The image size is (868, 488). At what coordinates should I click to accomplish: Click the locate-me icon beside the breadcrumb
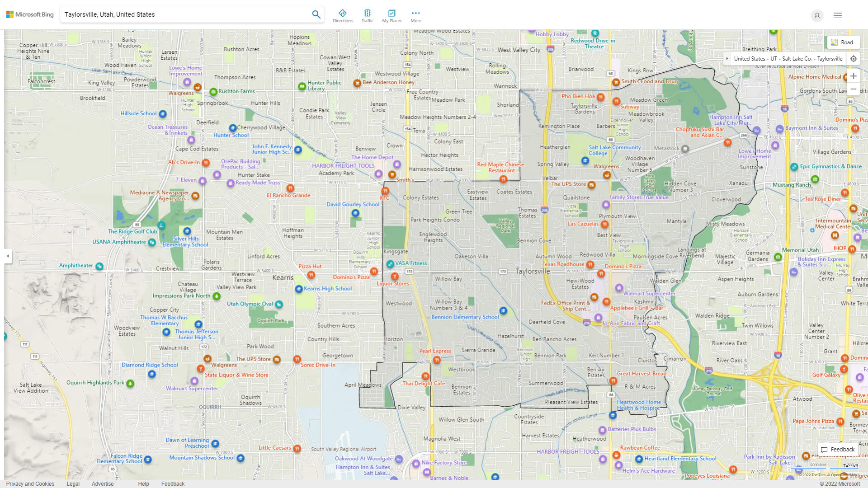point(854,58)
